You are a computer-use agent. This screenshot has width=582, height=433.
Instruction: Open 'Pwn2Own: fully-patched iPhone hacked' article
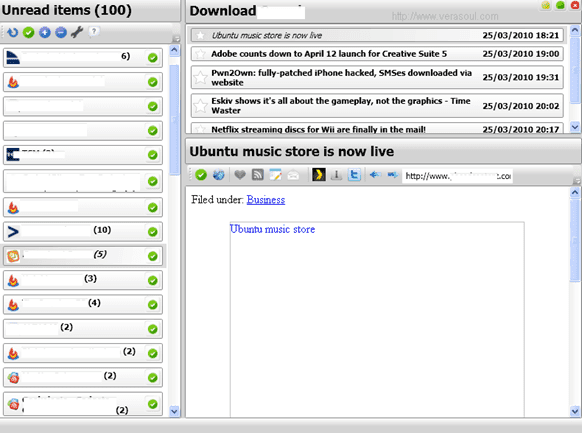377,78
